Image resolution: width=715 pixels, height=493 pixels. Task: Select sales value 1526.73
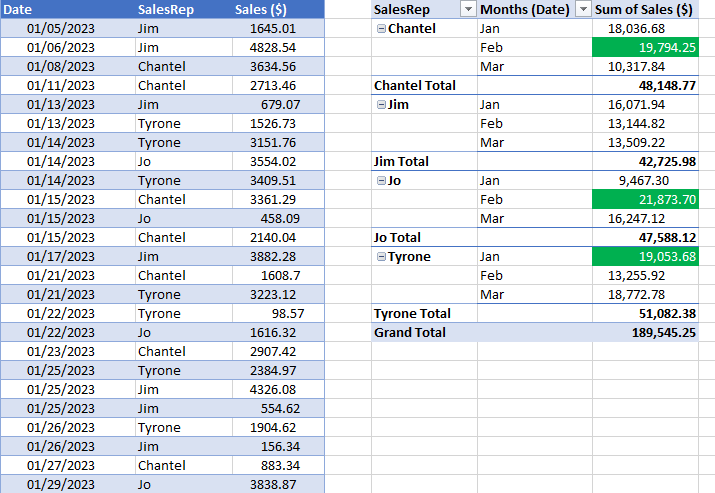(278, 124)
